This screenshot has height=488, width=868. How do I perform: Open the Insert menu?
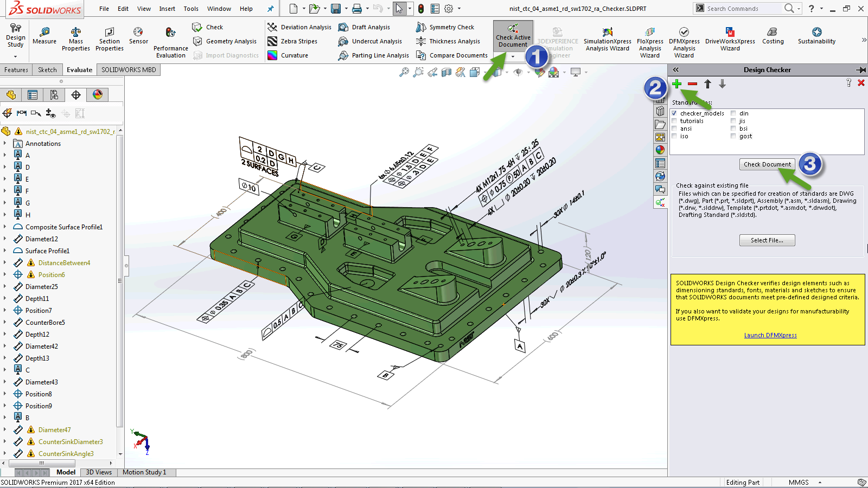[x=167, y=9]
